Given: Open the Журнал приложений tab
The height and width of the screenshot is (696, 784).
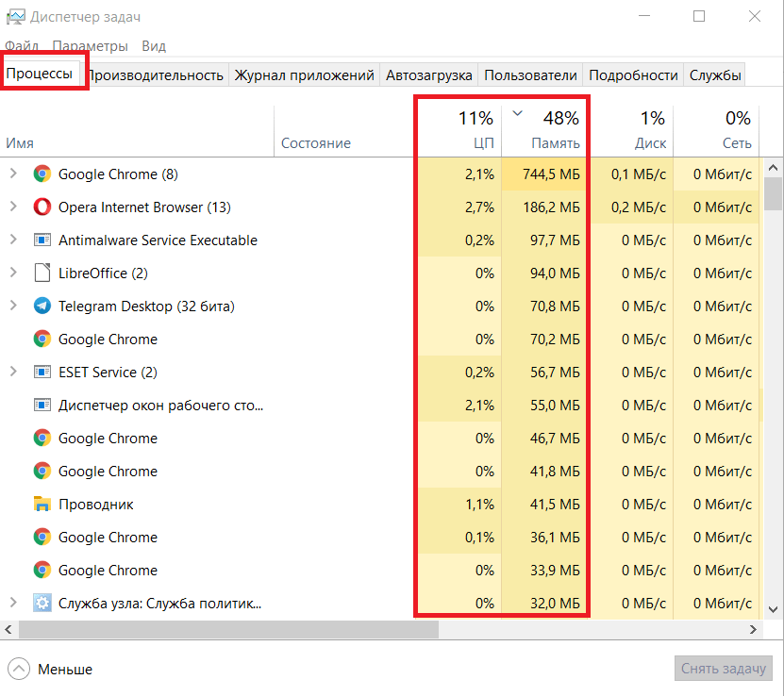Looking at the screenshot, I should pos(304,75).
